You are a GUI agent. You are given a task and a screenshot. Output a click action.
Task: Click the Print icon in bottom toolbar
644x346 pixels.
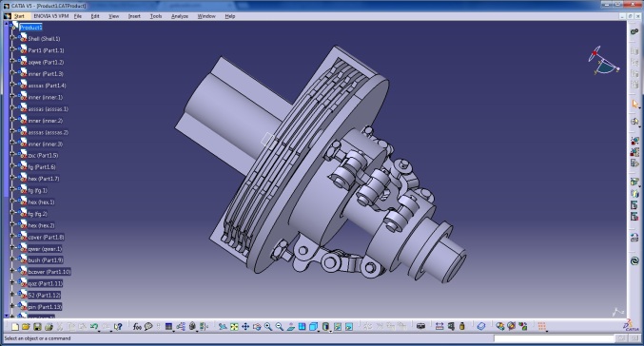click(x=49, y=327)
